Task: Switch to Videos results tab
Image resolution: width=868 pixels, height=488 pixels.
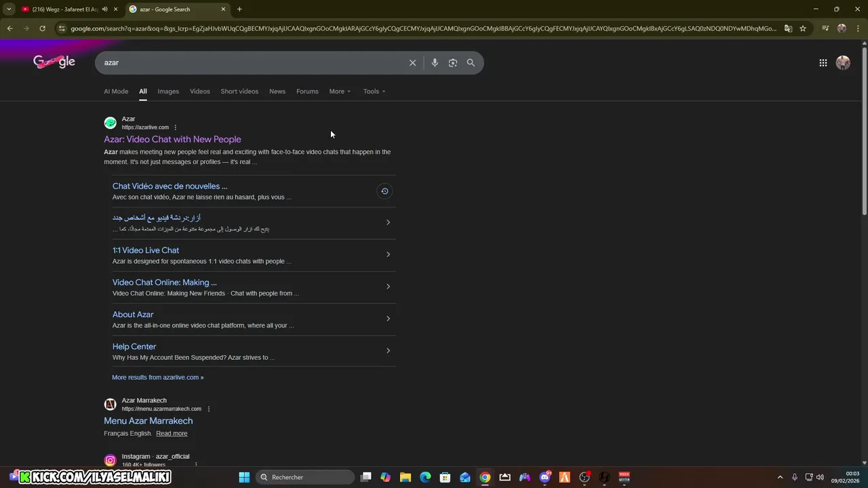Action: [x=199, y=91]
